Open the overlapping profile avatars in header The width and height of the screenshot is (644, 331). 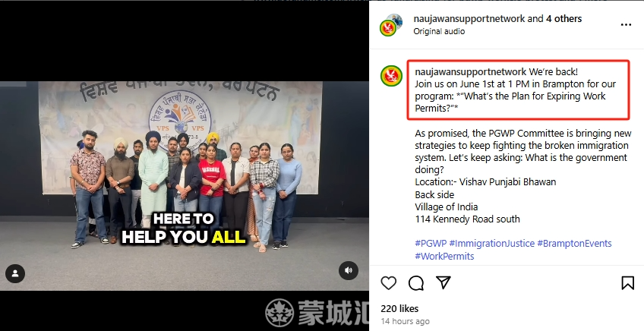click(391, 24)
